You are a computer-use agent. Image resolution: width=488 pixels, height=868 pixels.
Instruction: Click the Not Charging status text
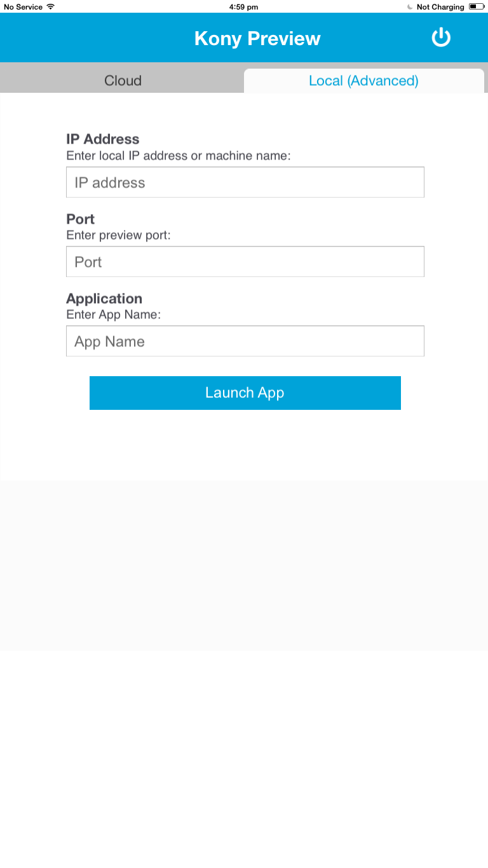pyautogui.click(x=440, y=7)
